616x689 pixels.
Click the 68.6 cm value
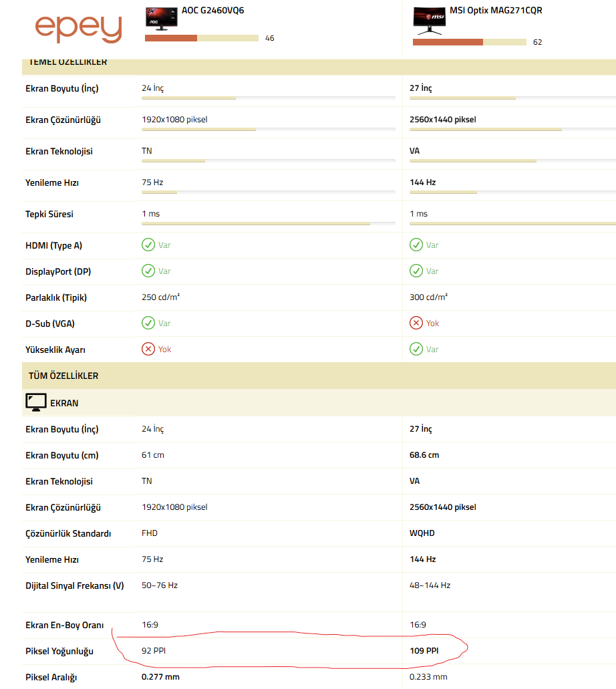pyautogui.click(x=424, y=455)
